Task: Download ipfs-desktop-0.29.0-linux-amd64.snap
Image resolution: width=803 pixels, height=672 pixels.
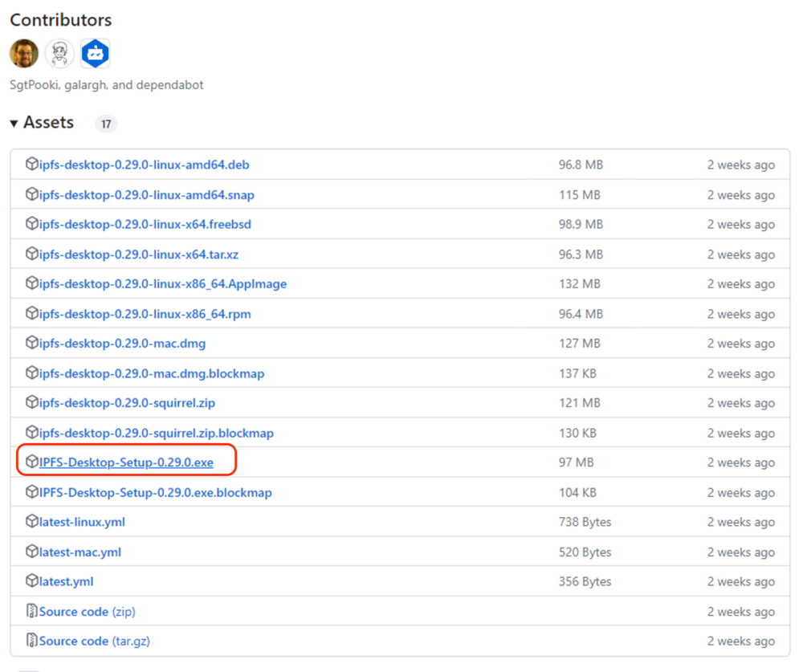Action: (x=147, y=195)
